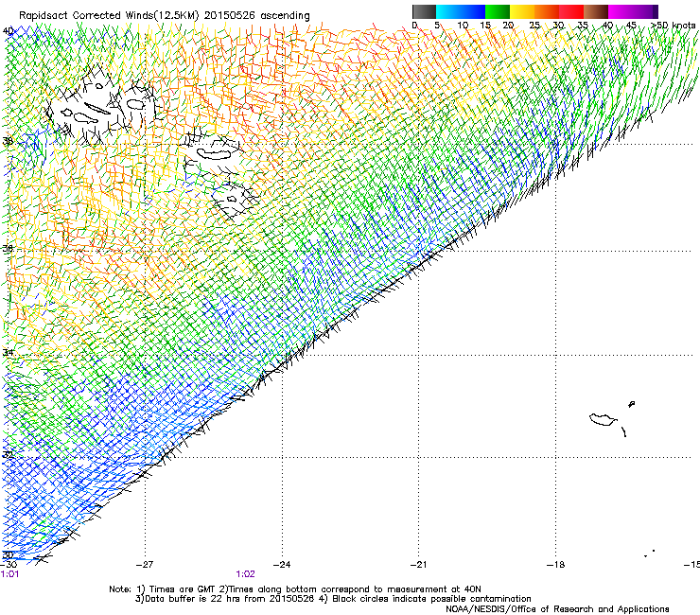Click the red 30–35 knots color segment
700x615 pixels.
pyautogui.click(x=571, y=11)
